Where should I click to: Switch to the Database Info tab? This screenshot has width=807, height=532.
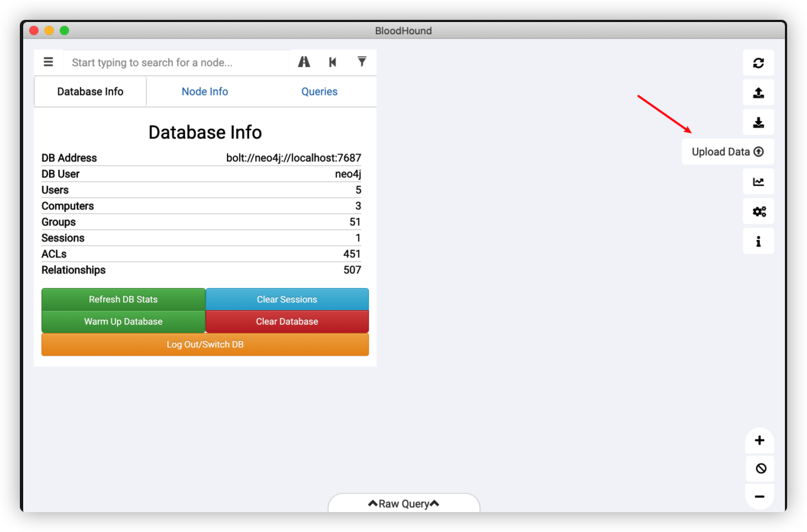pyautogui.click(x=91, y=92)
